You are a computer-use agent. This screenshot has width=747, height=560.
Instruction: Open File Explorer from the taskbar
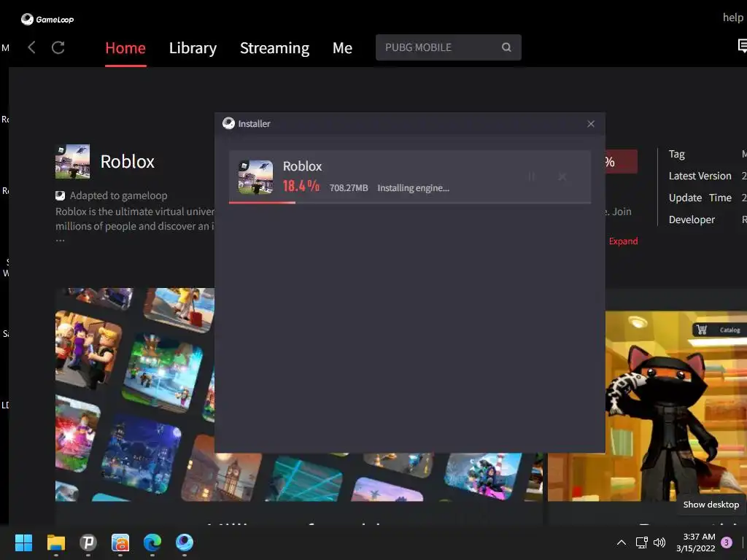point(55,542)
